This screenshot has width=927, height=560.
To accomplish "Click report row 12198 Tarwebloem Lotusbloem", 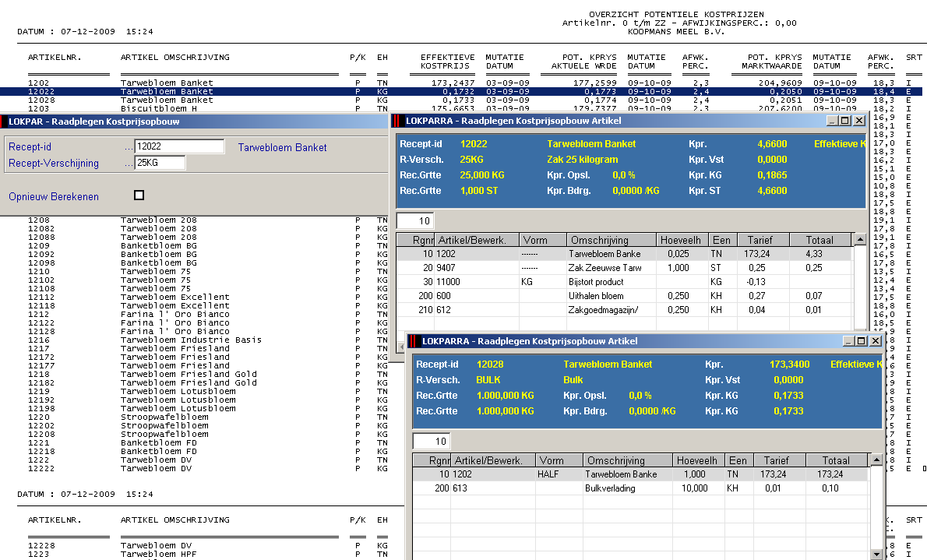I will click(x=207, y=409).
